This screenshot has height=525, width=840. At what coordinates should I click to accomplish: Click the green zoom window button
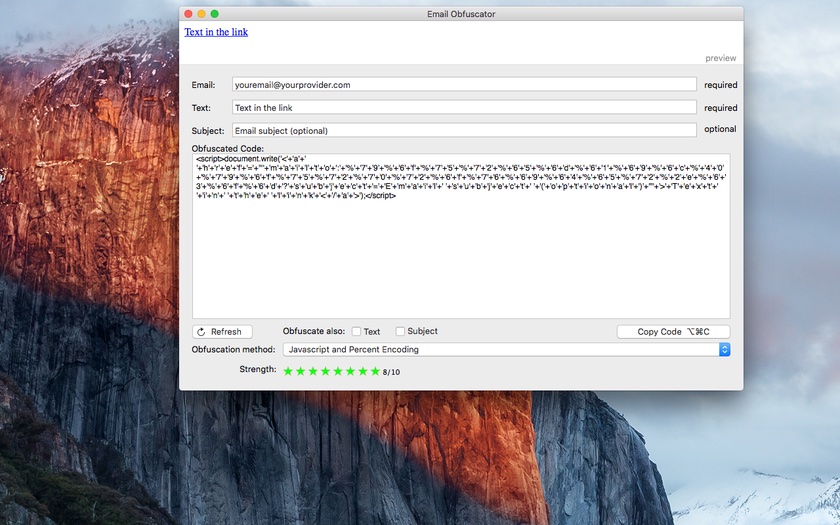point(214,14)
